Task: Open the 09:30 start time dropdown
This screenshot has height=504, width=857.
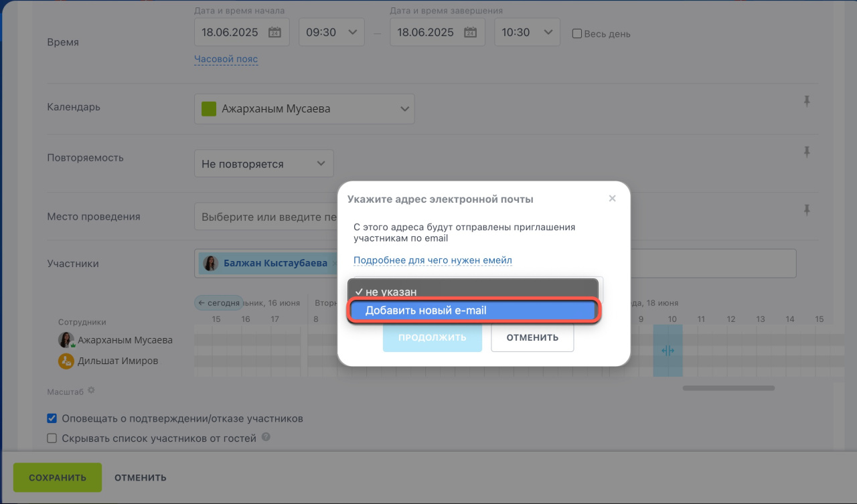Action: point(331,32)
